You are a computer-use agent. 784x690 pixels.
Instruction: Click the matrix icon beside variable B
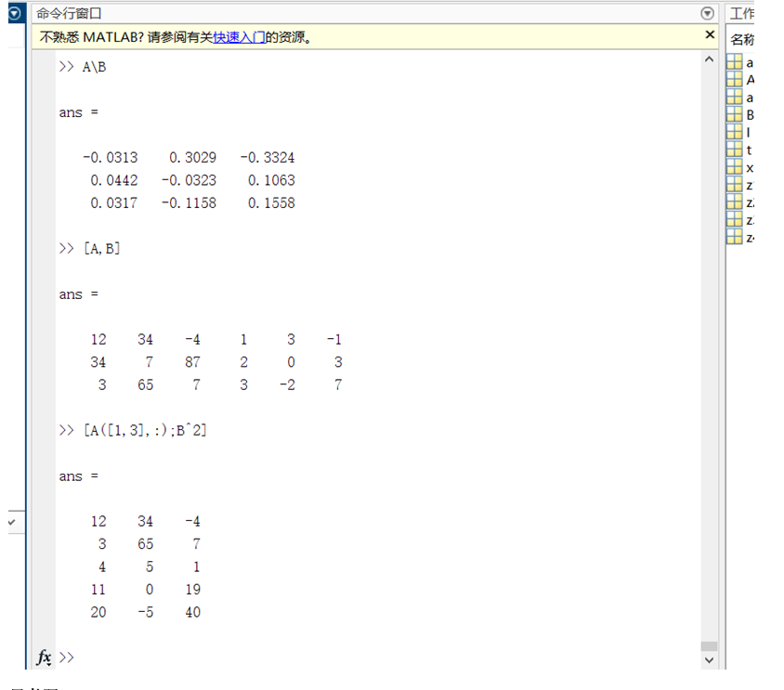tap(733, 114)
